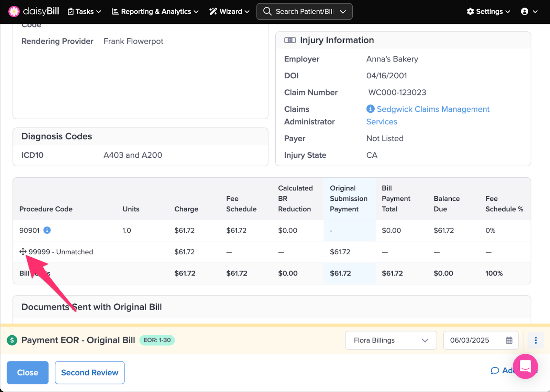Click the move handle for 99999 Unmatched
Screen dimensions: 550x392
[23, 252]
